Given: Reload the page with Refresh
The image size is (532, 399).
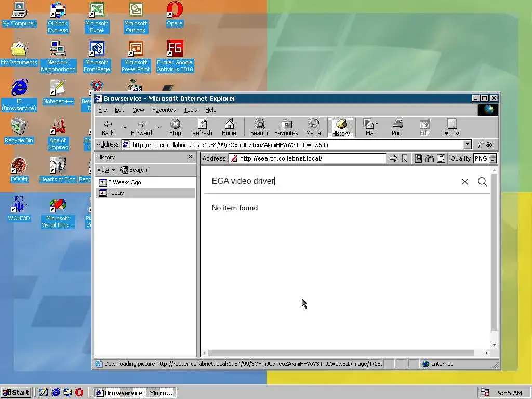Looking at the screenshot, I should coord(202,128).
